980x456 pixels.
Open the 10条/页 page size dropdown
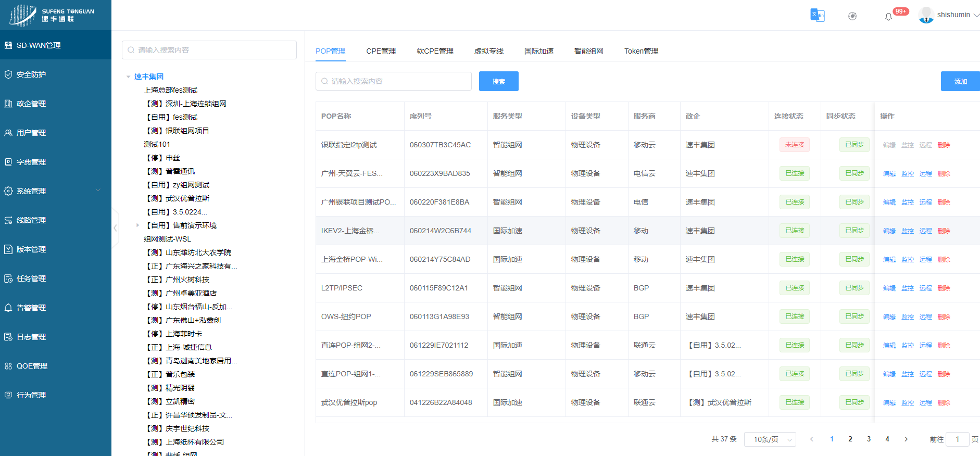(770, 439)
